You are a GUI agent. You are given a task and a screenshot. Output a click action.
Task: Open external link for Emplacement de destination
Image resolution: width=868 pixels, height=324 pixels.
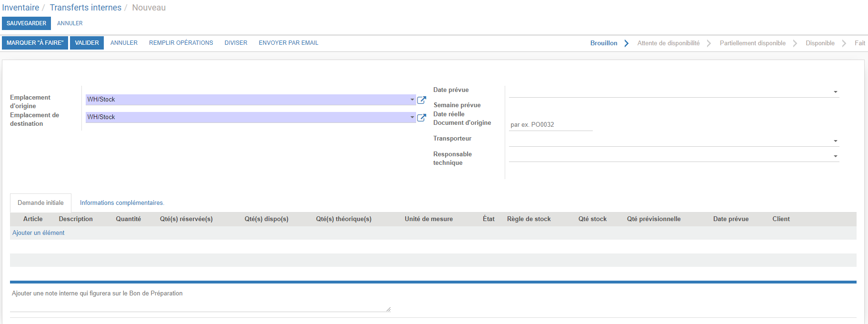(x=421, y=118)
